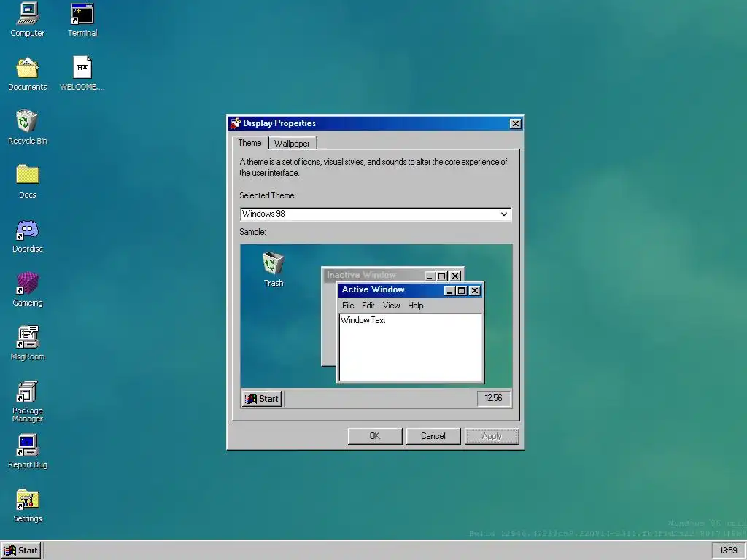
Task: Click the Windows 98 theme combo box
Action: tap(376, 214)
